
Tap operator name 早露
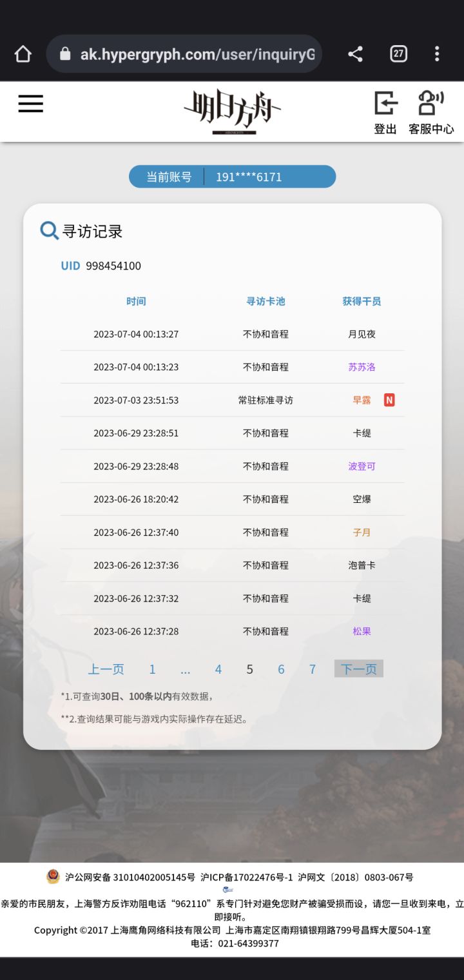[x=362, y=400]
